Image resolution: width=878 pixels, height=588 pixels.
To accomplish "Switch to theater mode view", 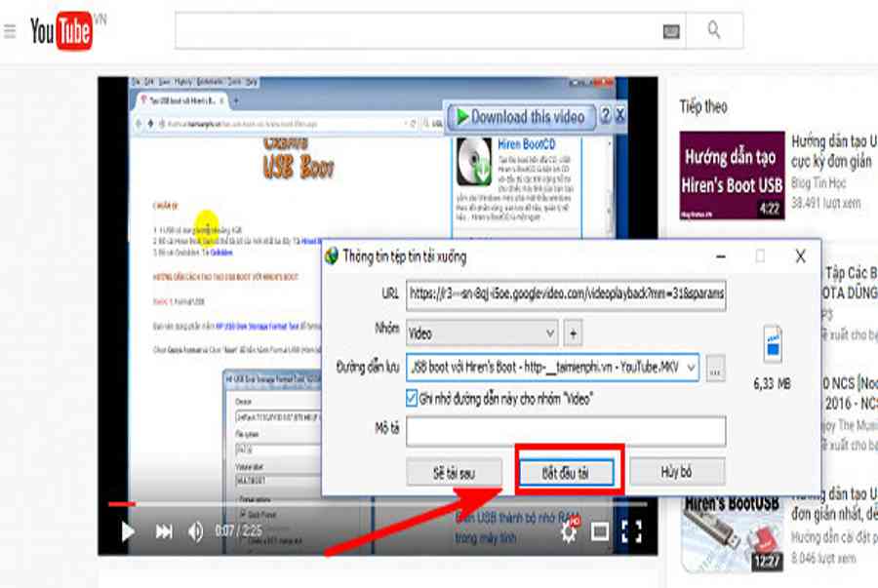I will coord(599,531).
